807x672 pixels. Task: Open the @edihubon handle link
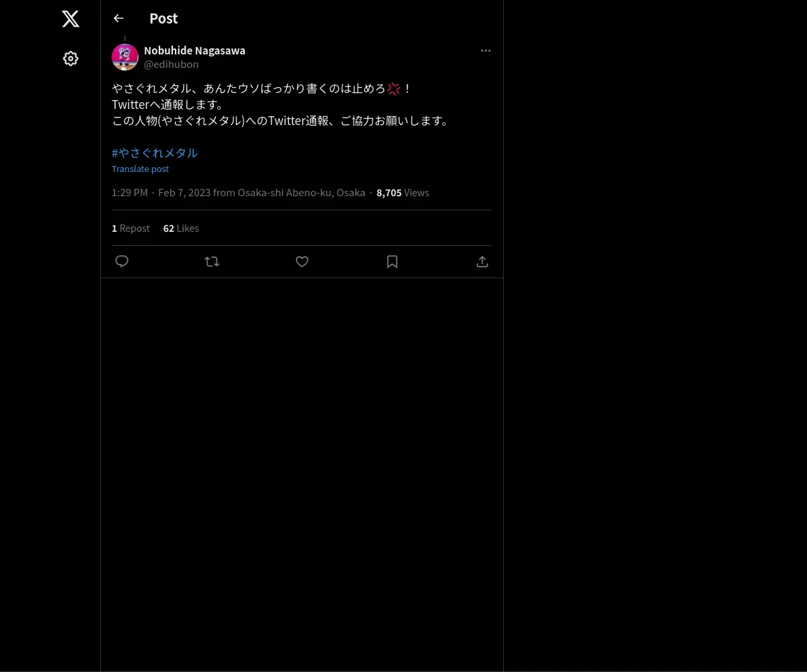[171, 65]
